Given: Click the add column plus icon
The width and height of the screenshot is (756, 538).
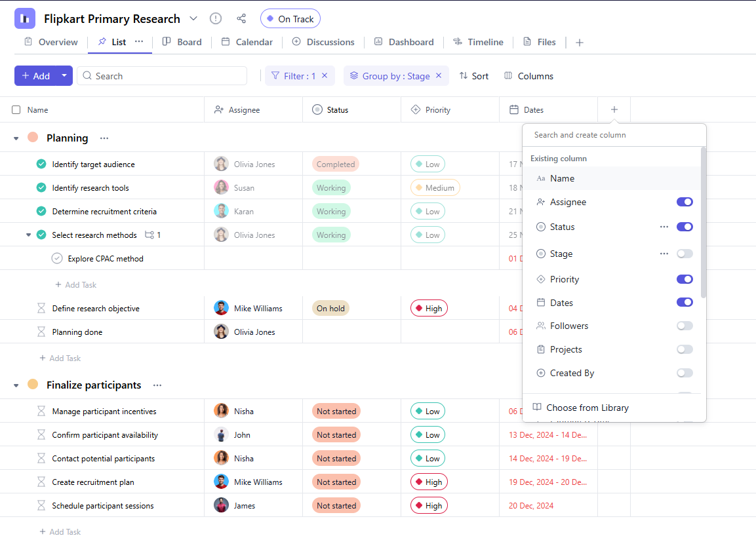Looking at the screenshot, I should 614,110.
